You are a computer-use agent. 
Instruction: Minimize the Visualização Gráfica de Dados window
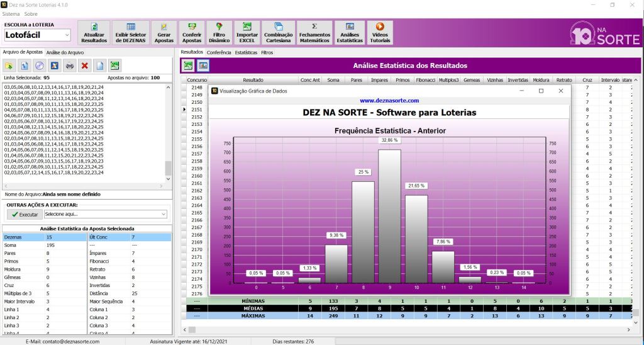point(521,91)
